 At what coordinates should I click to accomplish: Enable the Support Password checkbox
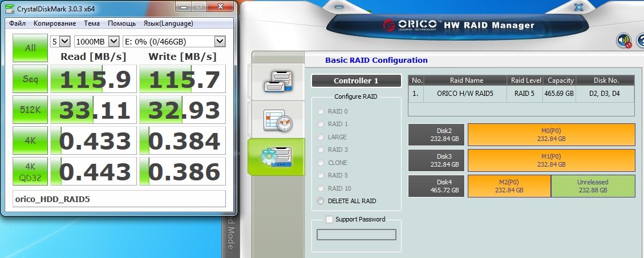(x=329, y=219)
